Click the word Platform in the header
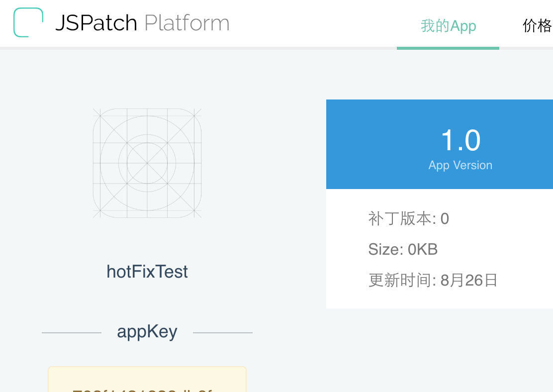Screen dimensions: 553x392 click(187, 23)
